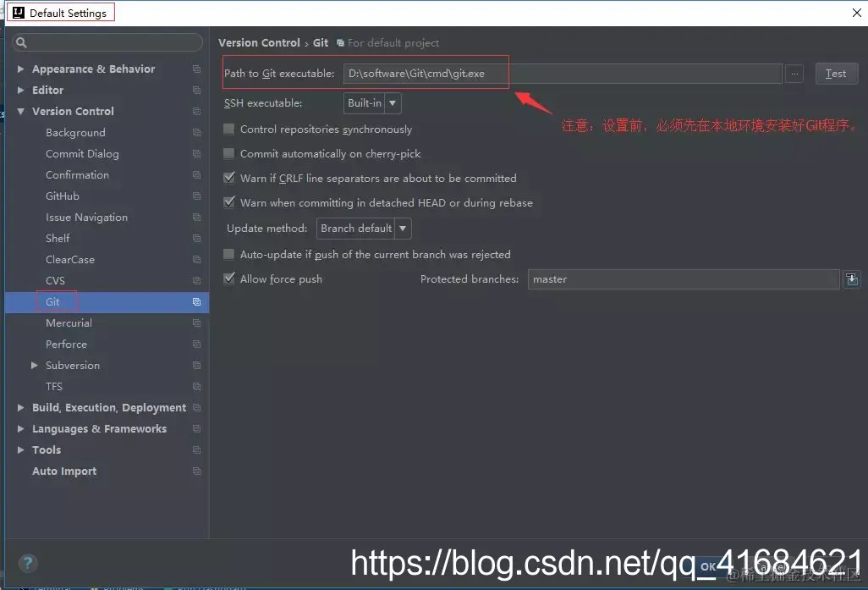Expand the Languages & Frameworks section
This screenshot has height=590, width=868.
(x=20, y=429)
